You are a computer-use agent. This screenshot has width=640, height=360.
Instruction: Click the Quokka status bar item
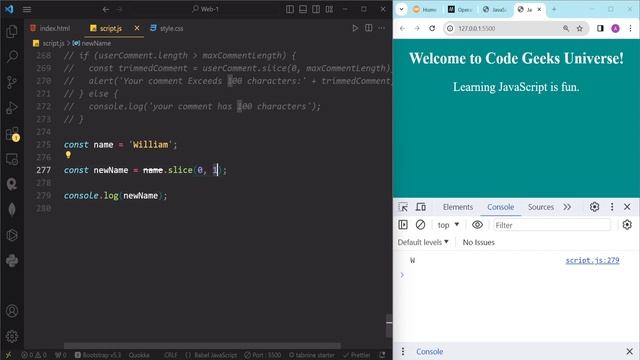click(x=139, y=355)
